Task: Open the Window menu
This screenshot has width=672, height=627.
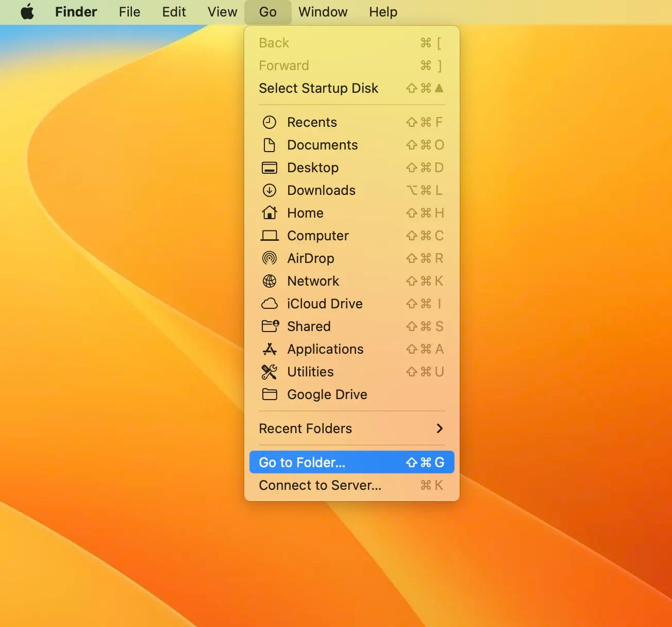Action: 323,12
